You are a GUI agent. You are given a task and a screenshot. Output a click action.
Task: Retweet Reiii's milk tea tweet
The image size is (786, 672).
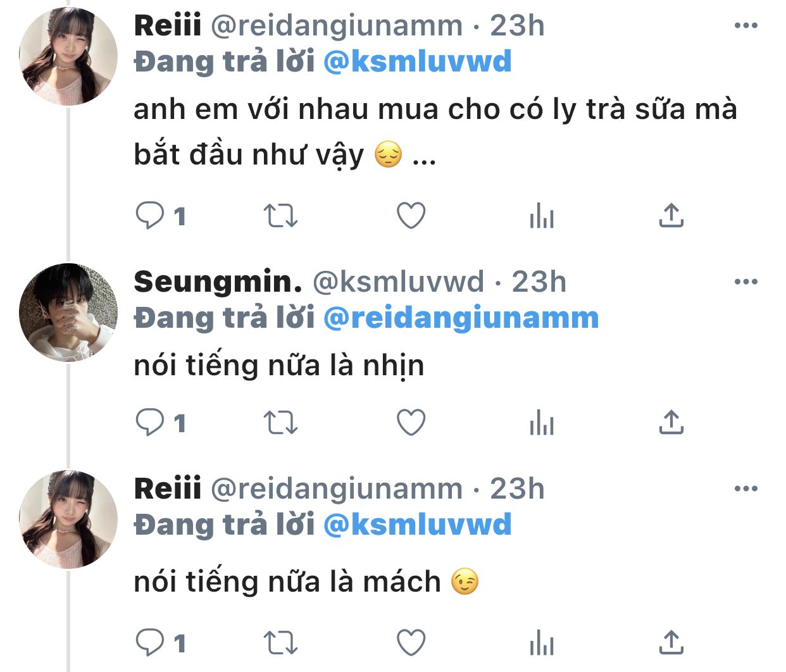280,216
